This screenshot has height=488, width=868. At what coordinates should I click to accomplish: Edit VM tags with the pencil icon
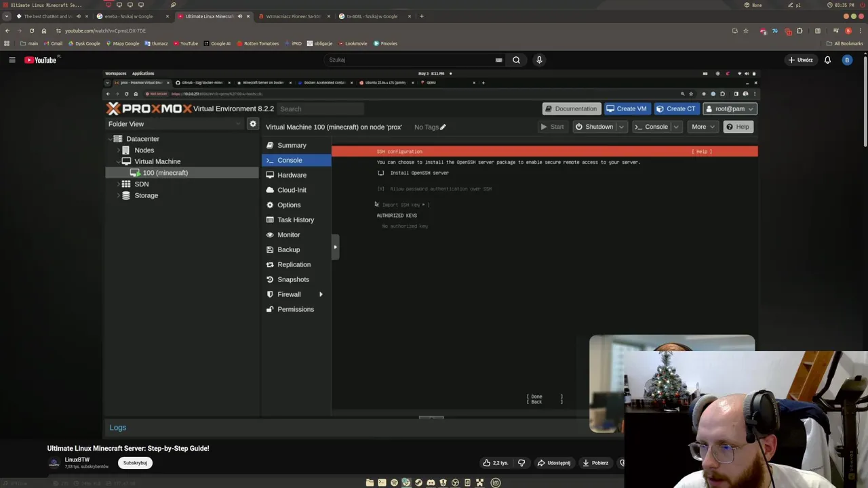(443, 127)
